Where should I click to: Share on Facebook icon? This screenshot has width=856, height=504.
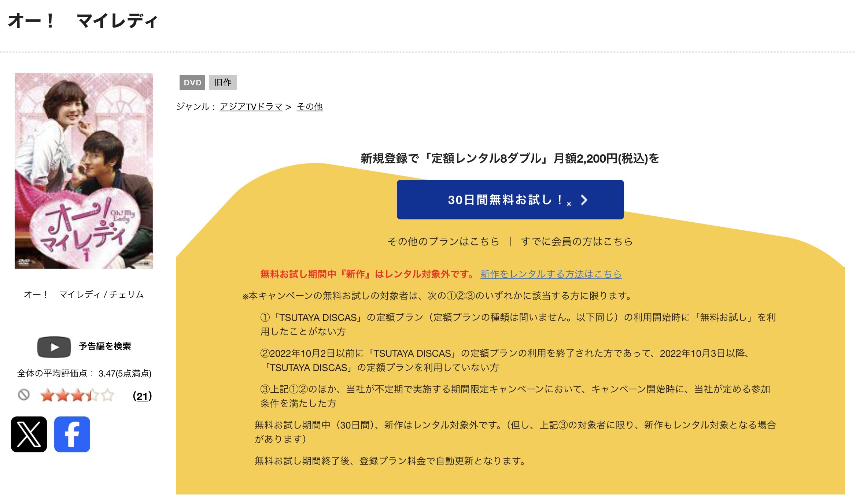(x=72, y=434)
